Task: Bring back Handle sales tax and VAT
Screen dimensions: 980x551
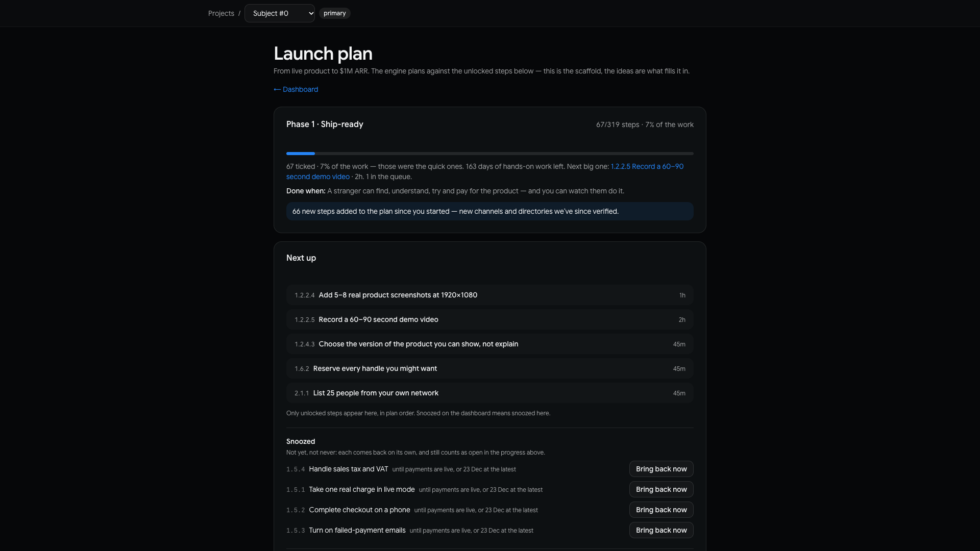Action: [x=661, y=469]
